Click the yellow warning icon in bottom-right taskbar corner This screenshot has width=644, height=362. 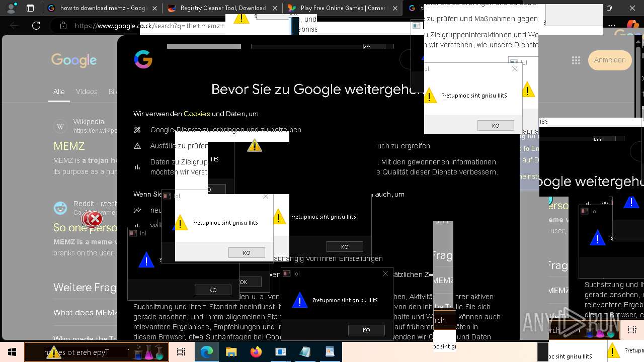tap(613, 350)
